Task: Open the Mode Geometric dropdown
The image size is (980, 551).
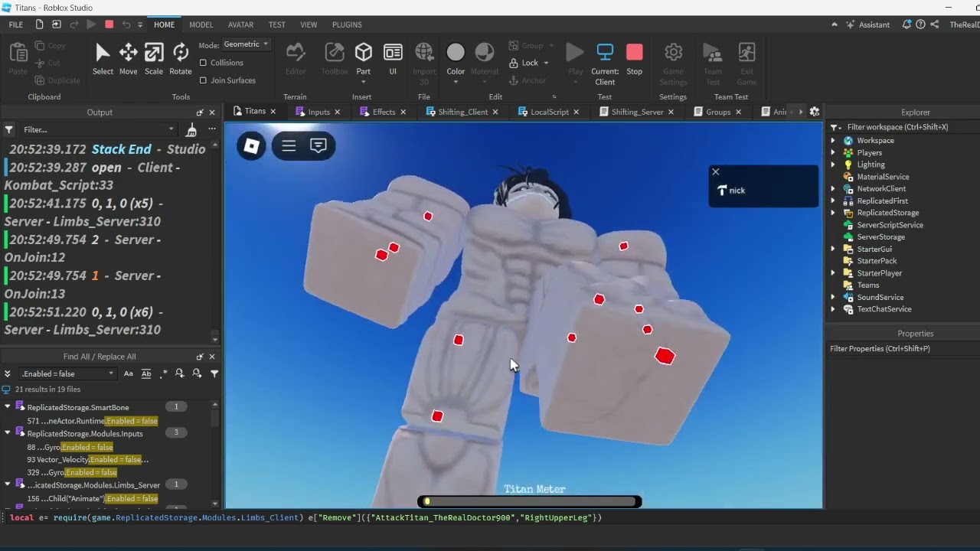Action: (246, 44)
